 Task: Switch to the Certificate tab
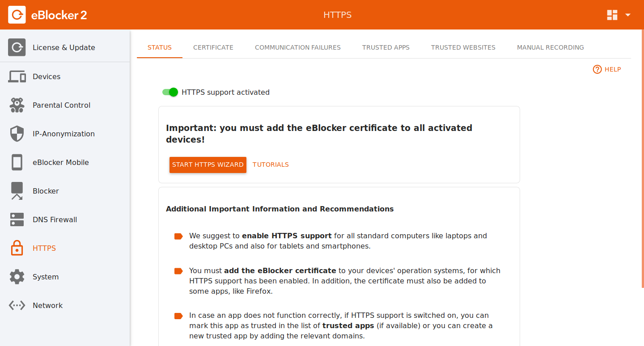213,47
